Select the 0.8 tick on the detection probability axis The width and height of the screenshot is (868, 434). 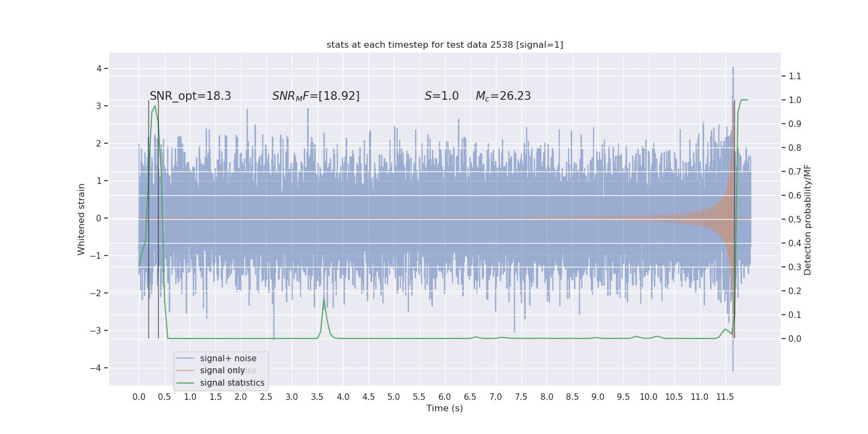pyautogui.click(x=795, y=148)
